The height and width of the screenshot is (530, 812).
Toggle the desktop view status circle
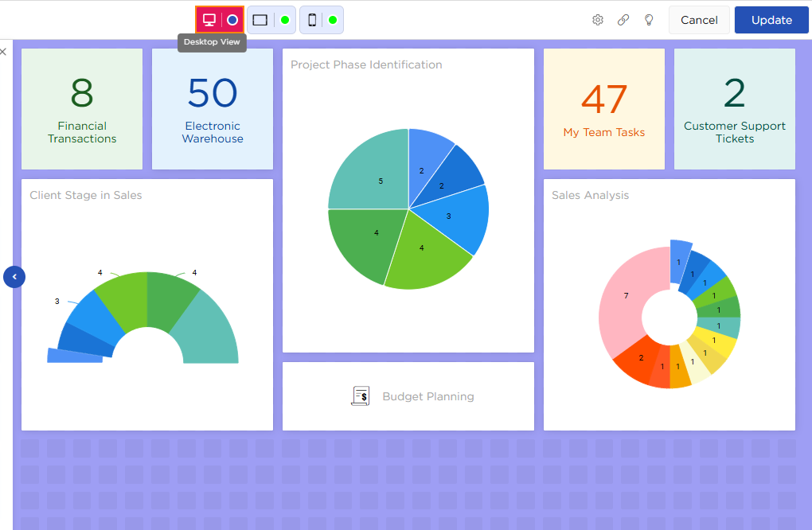click(232, 20)
